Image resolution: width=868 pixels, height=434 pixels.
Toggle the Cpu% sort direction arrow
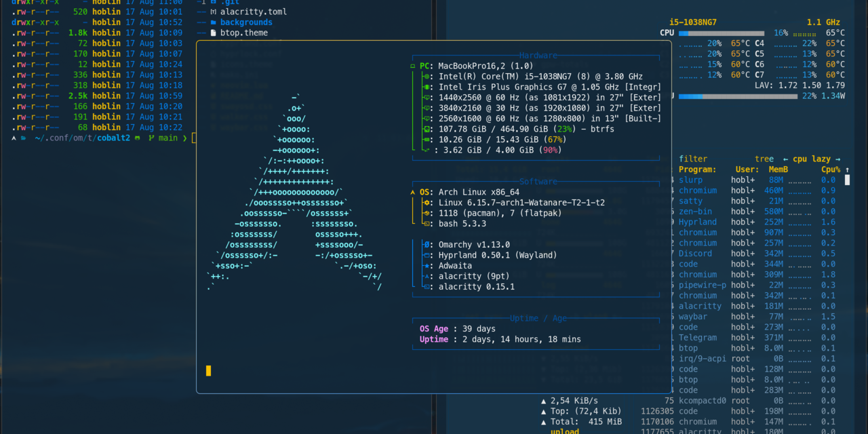tap(847, 169)
